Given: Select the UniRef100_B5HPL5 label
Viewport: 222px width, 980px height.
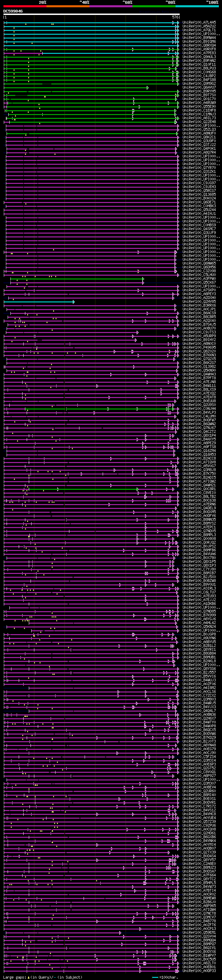Looking at the screenshot, I should pos(199,883).
